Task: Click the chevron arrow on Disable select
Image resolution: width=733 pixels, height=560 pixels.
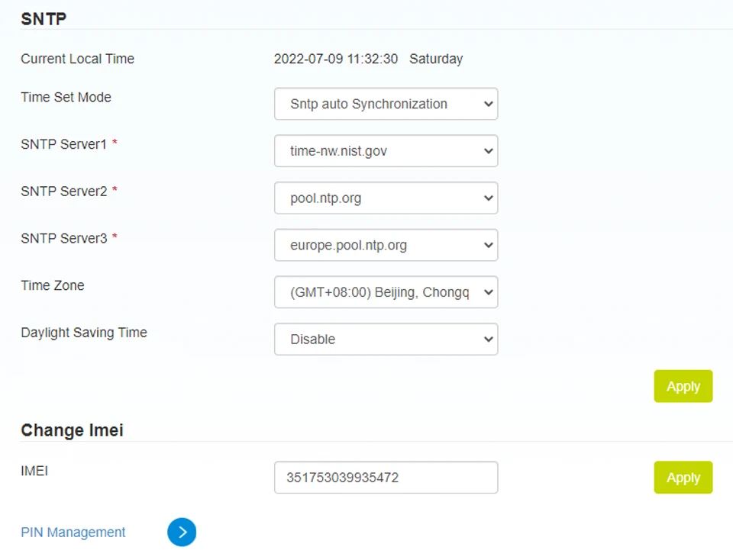Action: pos(489,339)
